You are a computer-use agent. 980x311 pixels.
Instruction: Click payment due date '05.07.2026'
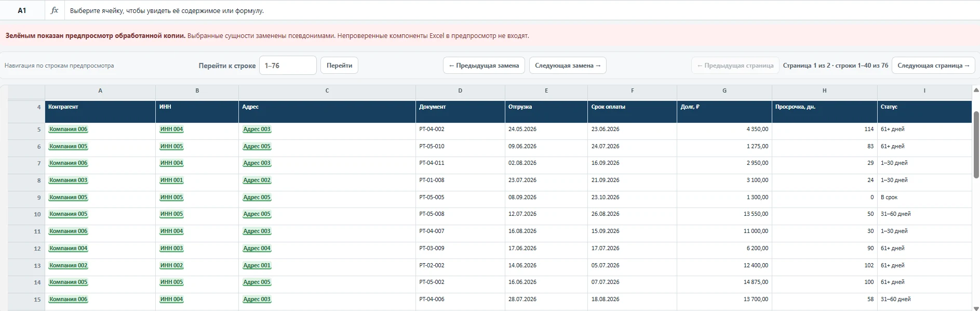[x=606, y=266]
